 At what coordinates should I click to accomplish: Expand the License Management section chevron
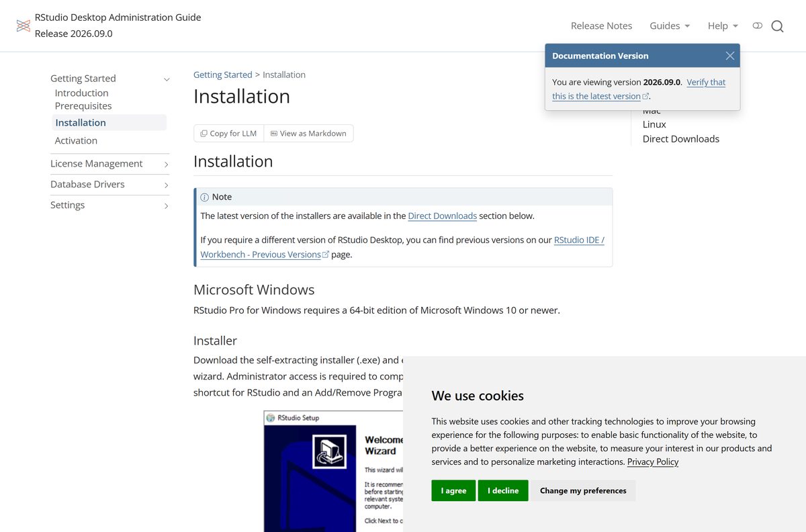tap(167, 164)
